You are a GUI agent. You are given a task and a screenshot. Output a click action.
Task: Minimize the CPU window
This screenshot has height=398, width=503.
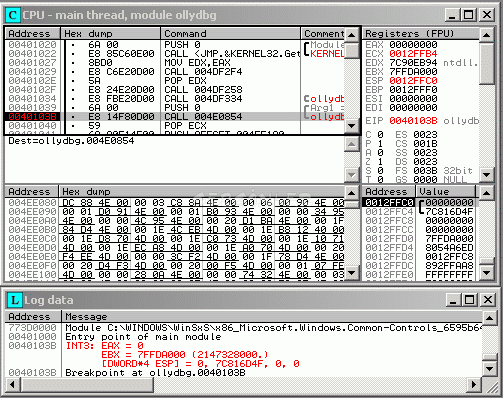pyautogui.click(x=452, y=15)
